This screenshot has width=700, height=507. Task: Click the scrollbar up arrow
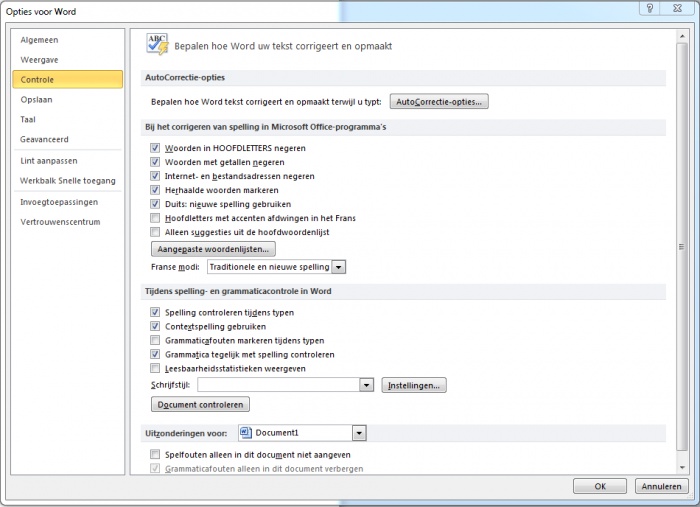682,36
